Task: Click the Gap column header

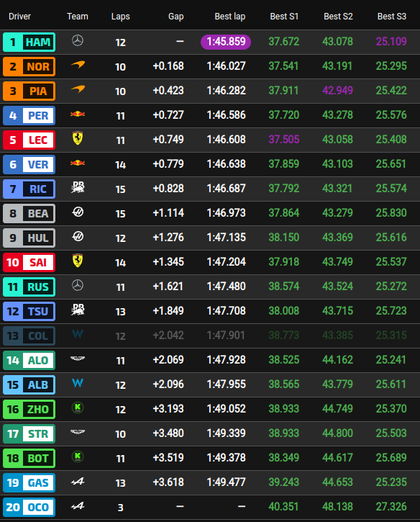Action: [x=176, y=17]
